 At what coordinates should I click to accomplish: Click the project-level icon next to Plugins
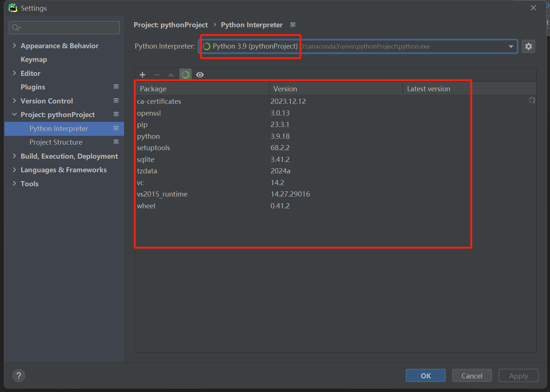click(116, 87)
